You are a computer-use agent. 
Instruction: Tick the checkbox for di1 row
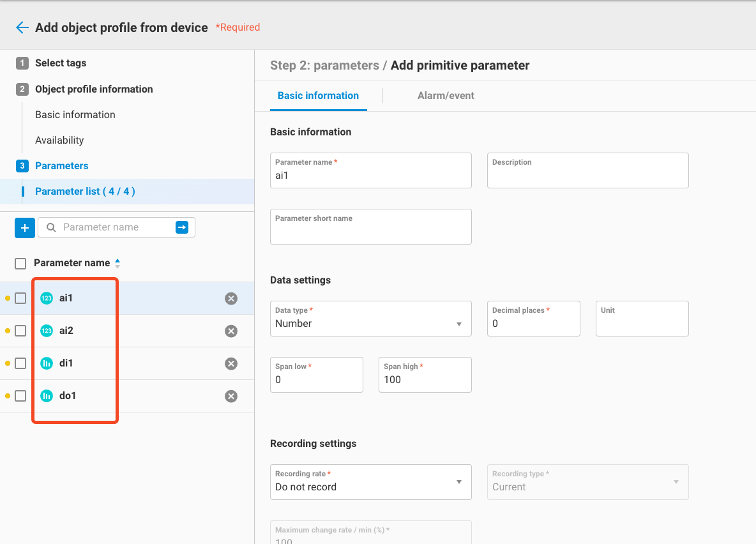tap(20, 363)
